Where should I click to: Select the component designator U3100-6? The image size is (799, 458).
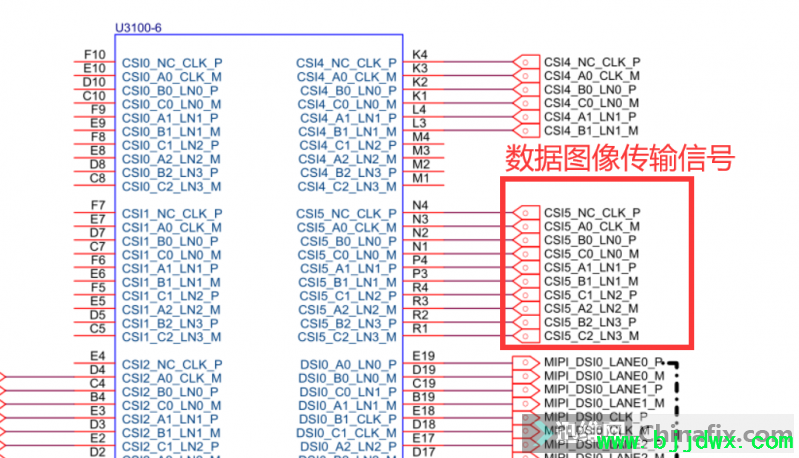point(138,28)
